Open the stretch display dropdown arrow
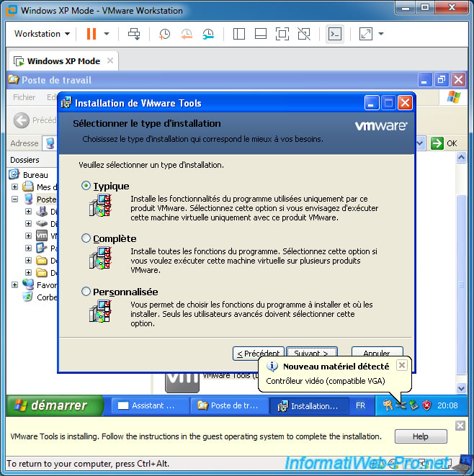The image size is (474, 476). (x=381, y=34)
